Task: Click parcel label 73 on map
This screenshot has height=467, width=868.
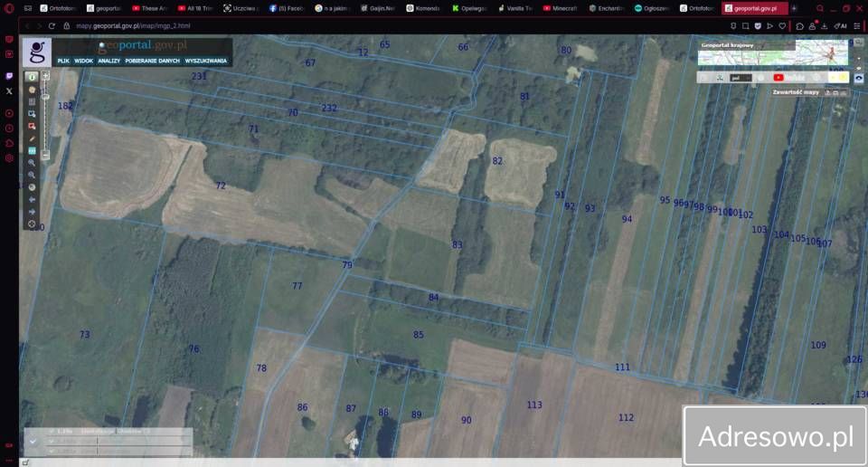Action: coord(84,334)
